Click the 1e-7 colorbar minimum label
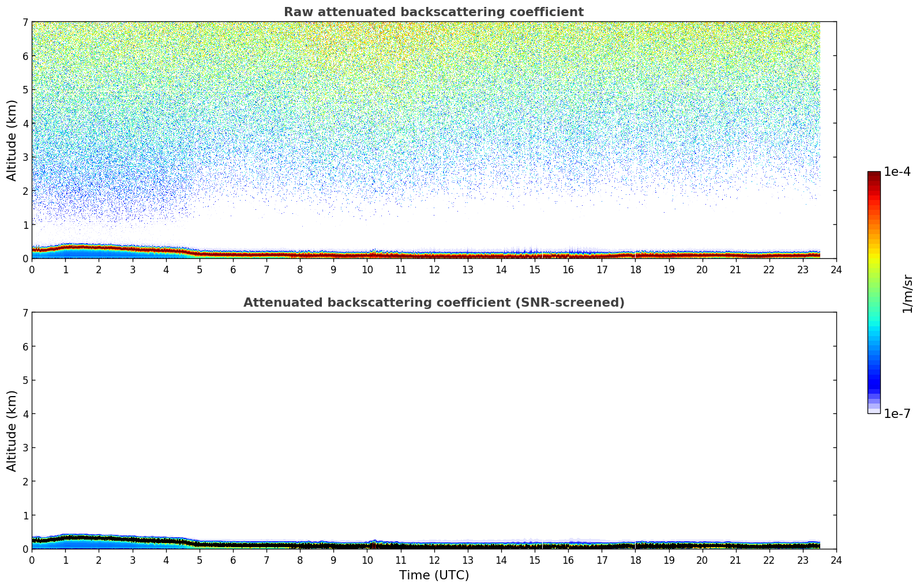Viewport: 920px width, 588px height. (897, 414)
